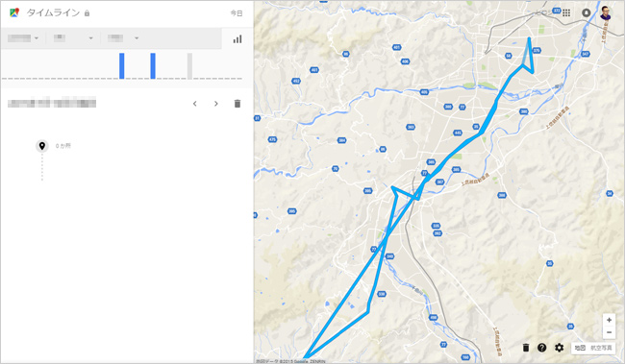The height and width of the screenshot is (364, 625).
Task: Zoom out the map with minus
Action: [x=609, y=332]
